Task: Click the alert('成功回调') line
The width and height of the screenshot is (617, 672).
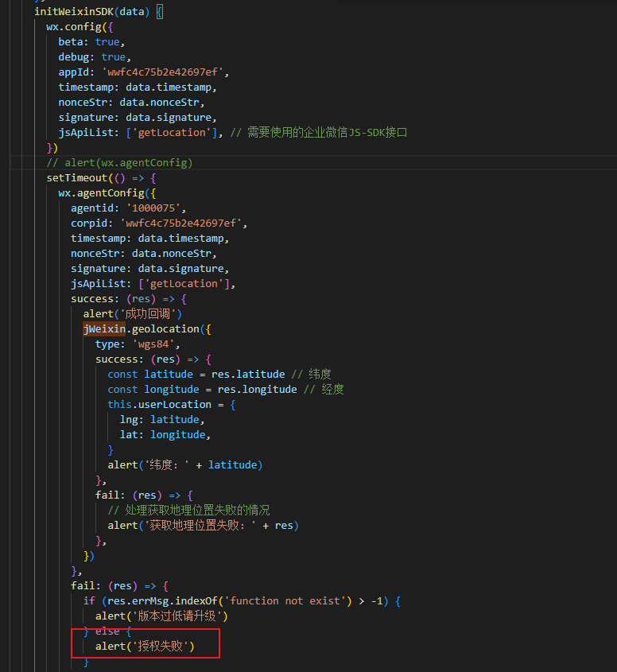Action: [133, 314]
